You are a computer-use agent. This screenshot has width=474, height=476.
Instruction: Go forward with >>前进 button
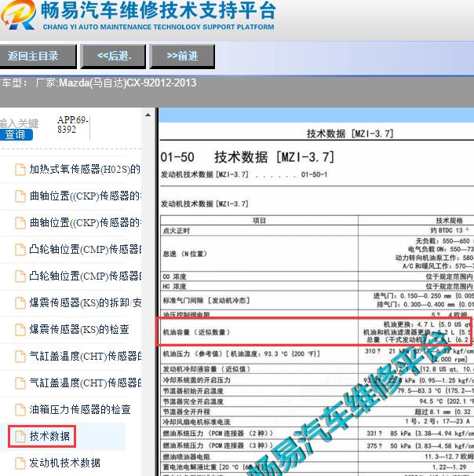click(182, 57)
